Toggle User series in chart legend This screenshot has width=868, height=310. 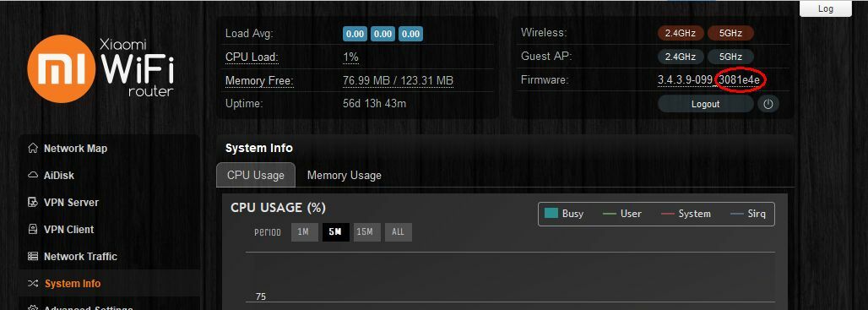pos(622,214)
